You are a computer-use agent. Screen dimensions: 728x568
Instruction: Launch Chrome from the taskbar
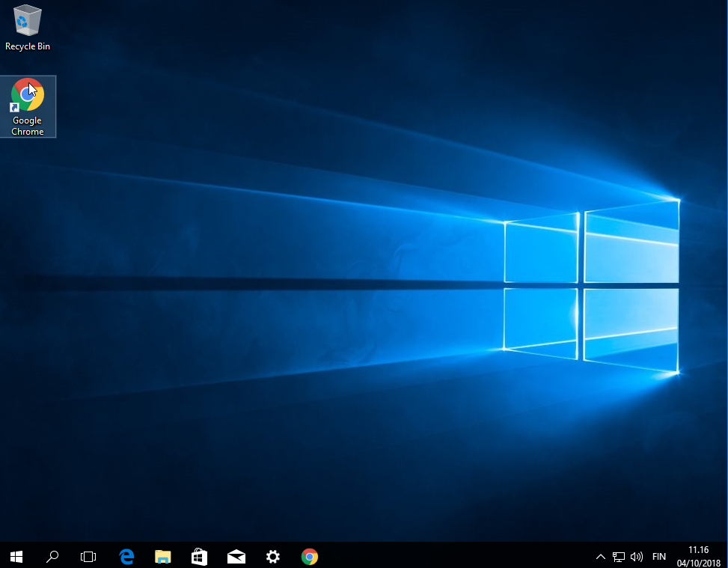click(x=309, y=556)
